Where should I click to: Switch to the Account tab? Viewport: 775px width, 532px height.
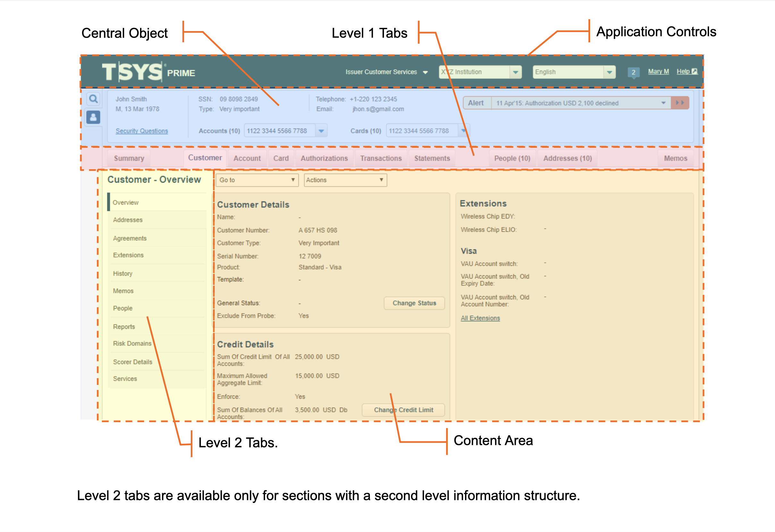click(x=247, y=158)
